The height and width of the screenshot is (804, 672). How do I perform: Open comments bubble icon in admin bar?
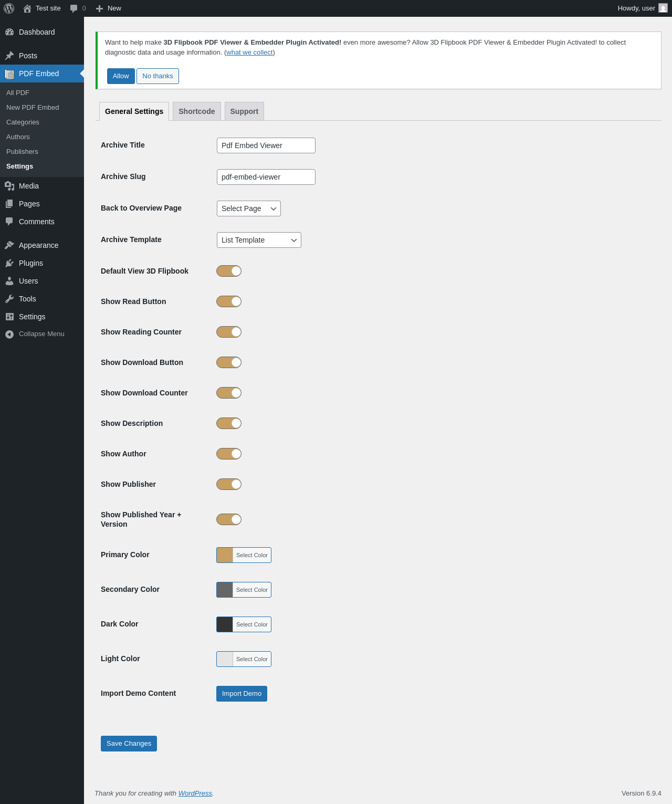(74, 8)
